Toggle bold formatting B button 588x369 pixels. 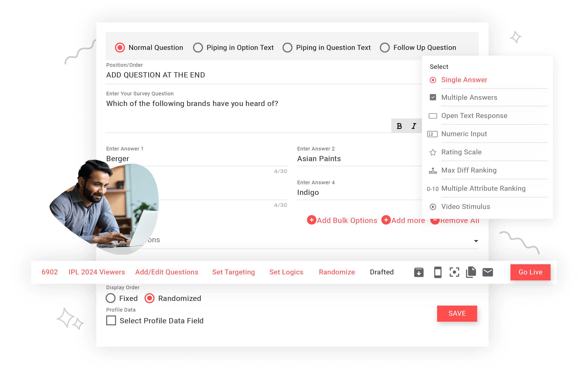tap(399, 126)
